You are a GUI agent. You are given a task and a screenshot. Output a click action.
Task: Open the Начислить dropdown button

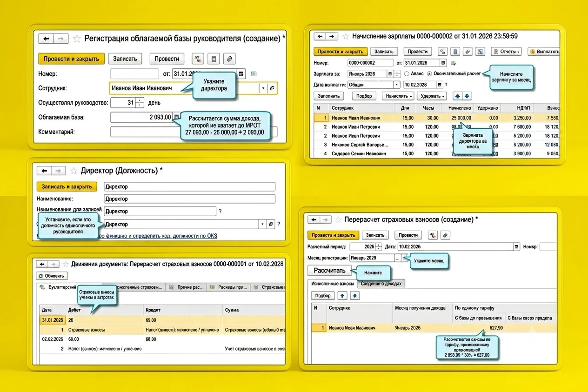coord(398,96)
